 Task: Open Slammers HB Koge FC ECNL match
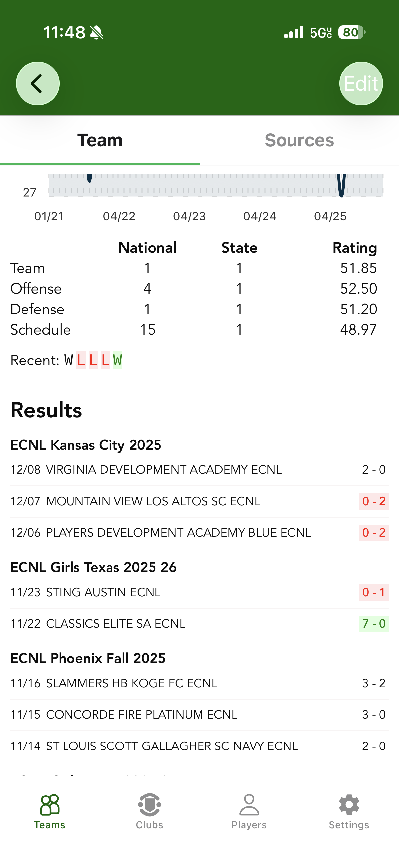pos(132,683)
